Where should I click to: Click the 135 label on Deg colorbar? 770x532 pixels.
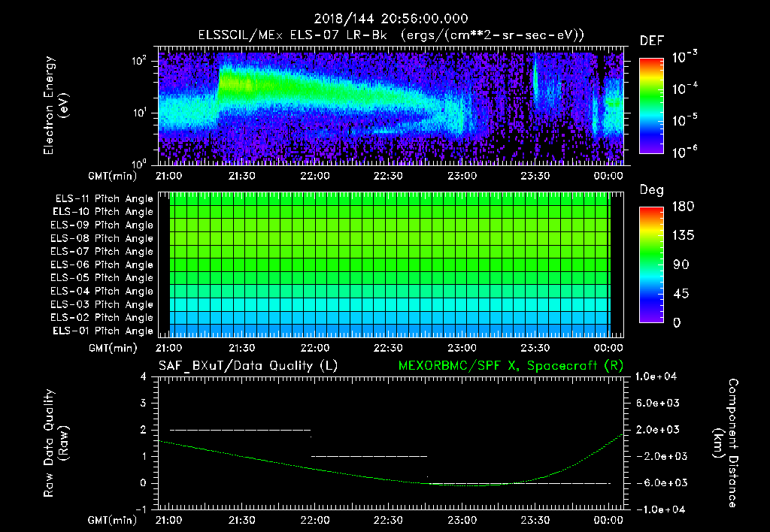683,236
